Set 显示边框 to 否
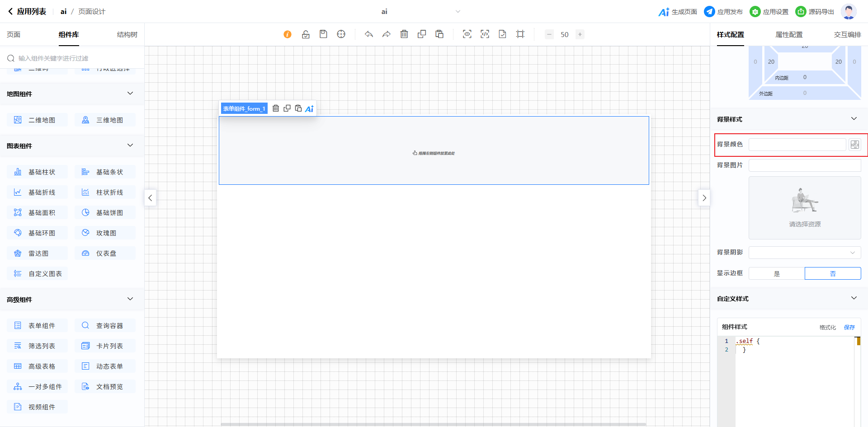The image size is (868, 427). coord(833,273)
